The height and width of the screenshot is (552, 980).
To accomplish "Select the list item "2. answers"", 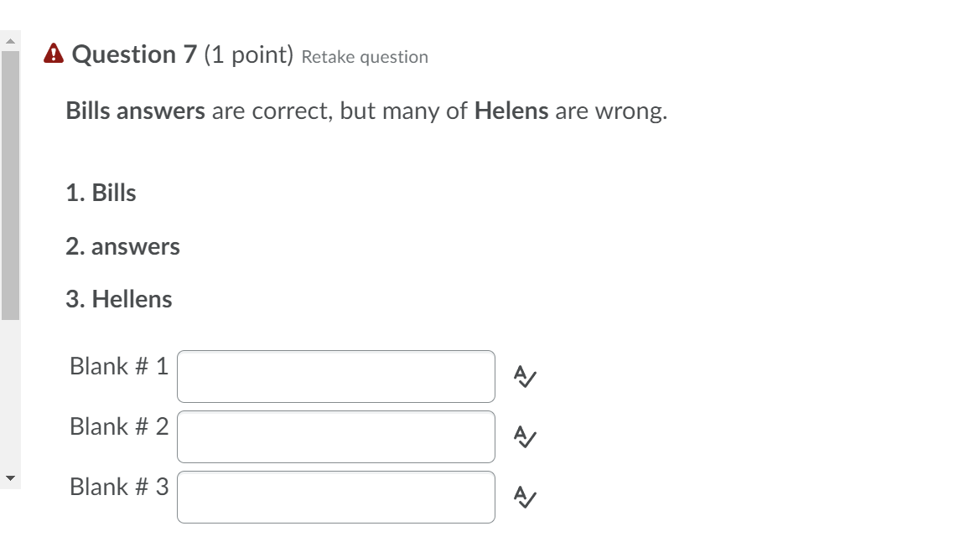I will (x=123, y=247).
